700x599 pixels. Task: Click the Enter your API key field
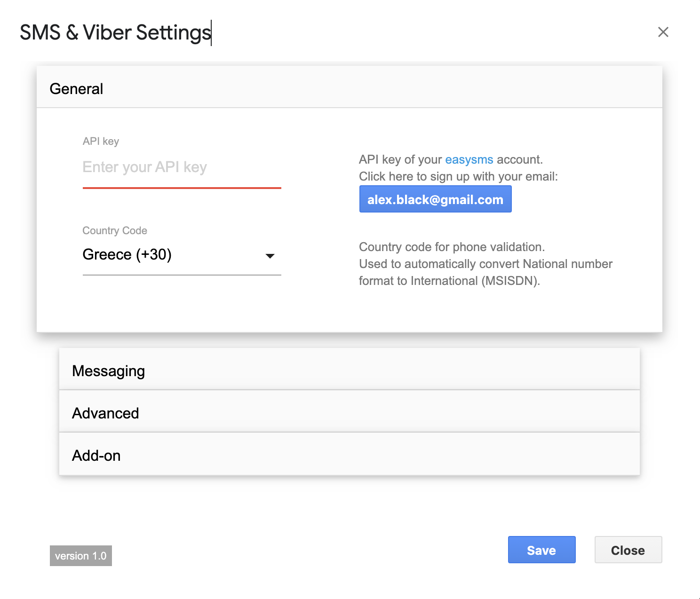pos(182,167)
